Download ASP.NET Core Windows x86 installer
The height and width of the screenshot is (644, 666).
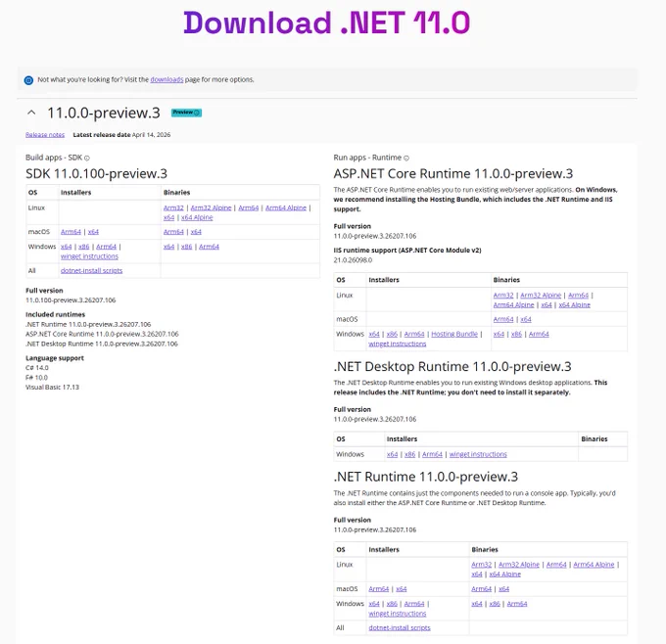tap(392, 334)
